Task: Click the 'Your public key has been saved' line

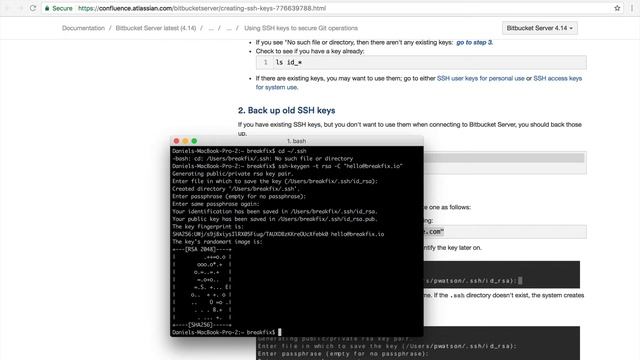Action: tap(275, 219)
